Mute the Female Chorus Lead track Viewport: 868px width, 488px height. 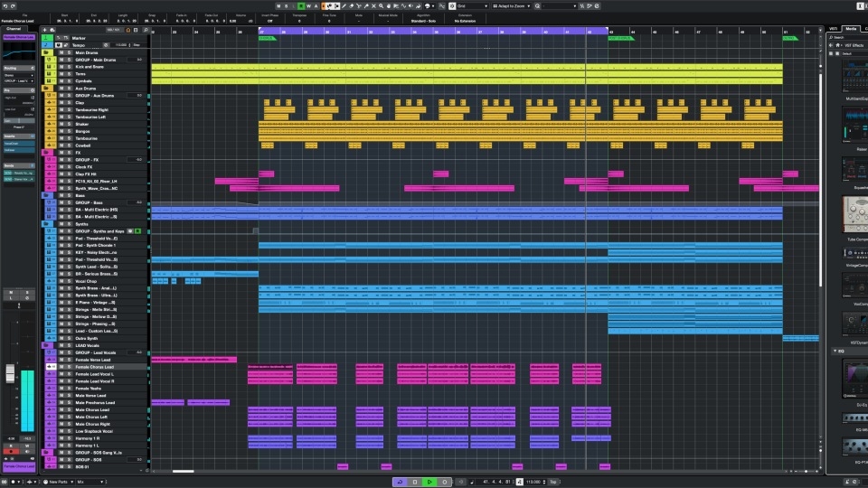pos(61,367)
